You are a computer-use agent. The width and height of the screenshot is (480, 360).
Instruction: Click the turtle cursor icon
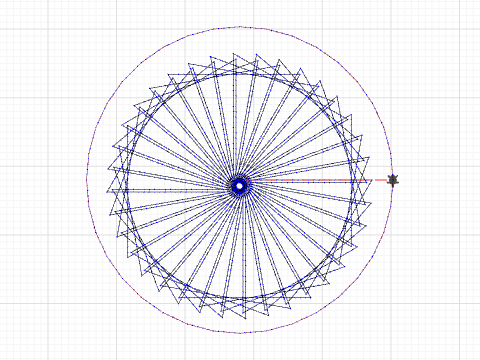(393, 180)
